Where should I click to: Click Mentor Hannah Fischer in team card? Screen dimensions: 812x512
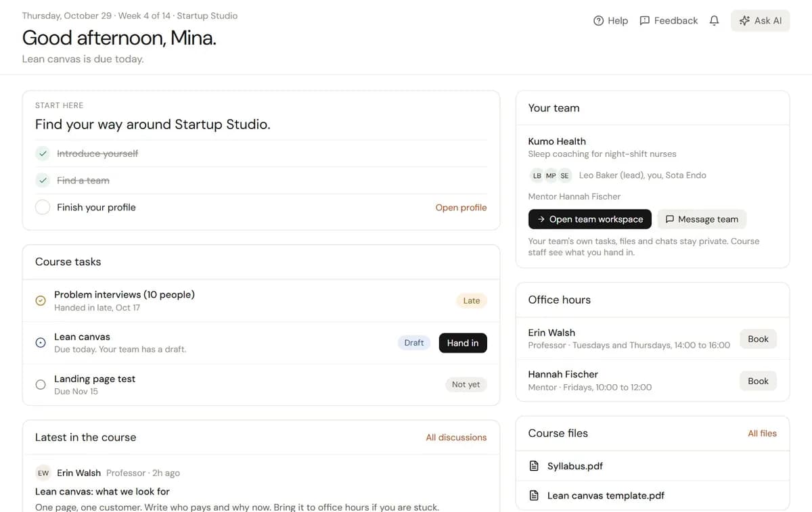point(574,196)
